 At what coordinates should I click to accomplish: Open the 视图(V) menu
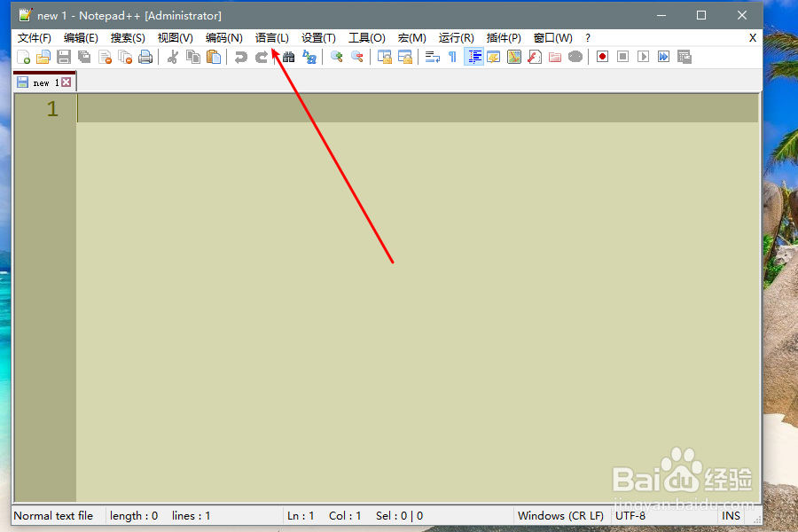(175, 38)
